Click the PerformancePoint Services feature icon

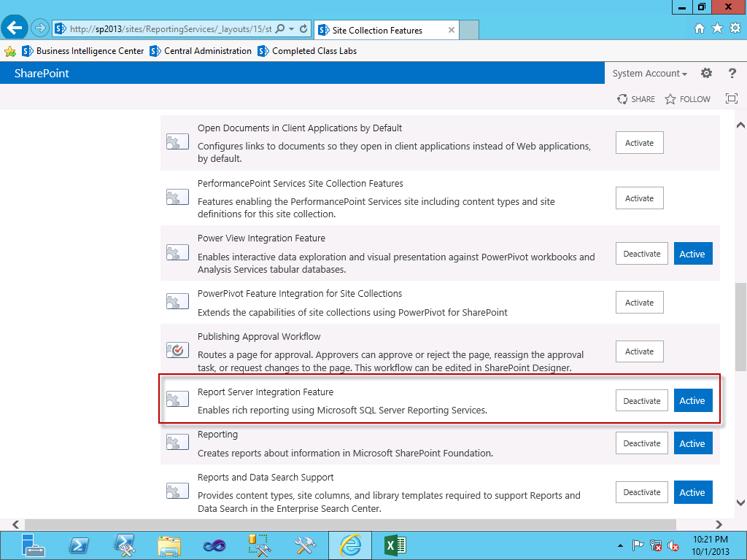177,197
